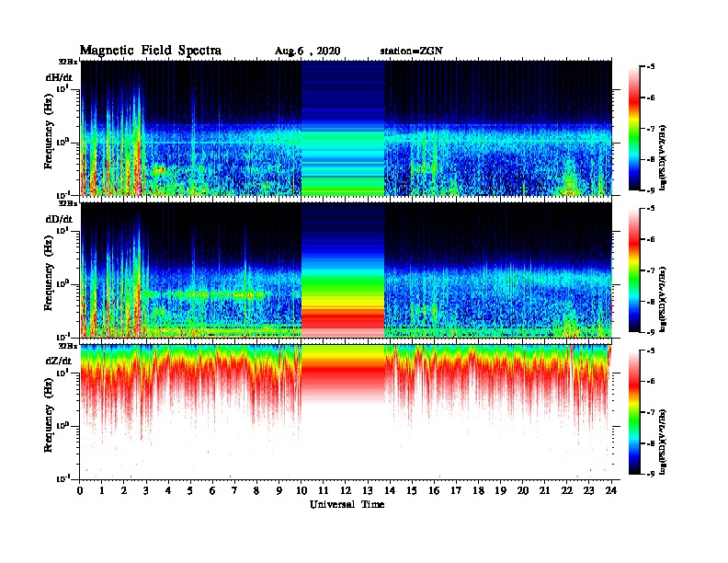This screenshot has width=728, height=563.
Task: Click the "station=ZGN" label
Action: click(x=411, y=51)
